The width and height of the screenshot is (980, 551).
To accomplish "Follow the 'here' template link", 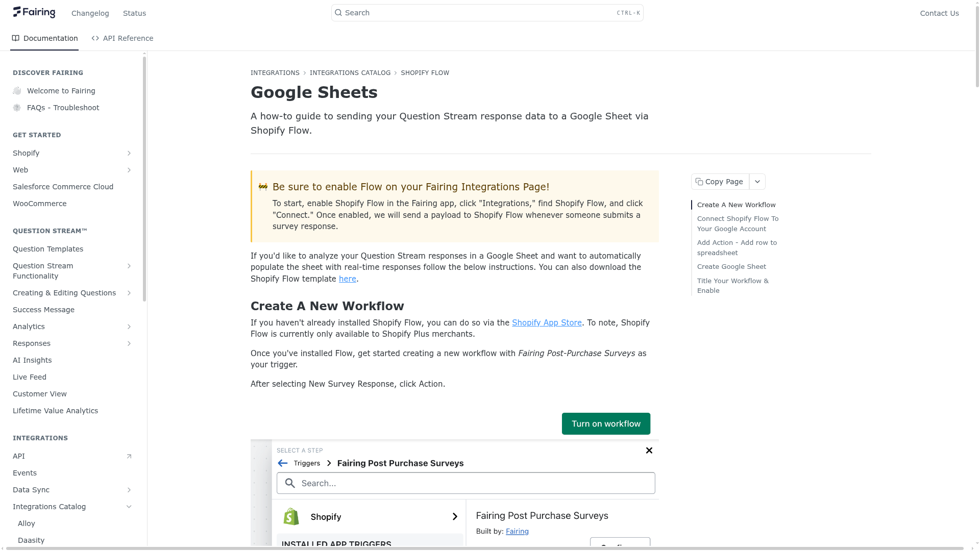I will 348,279.
